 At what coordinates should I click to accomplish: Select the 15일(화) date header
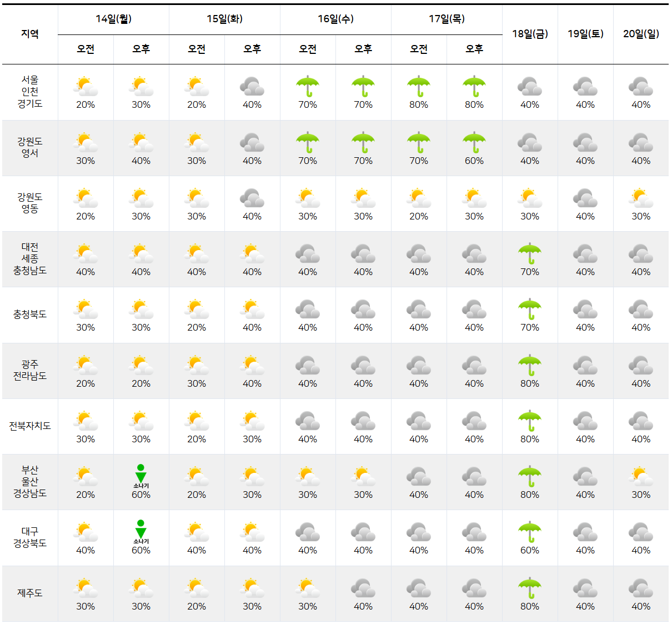(224, 19)
